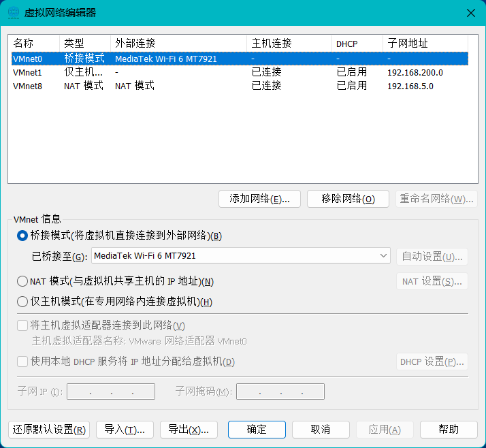Viewport: 486px width, 448px height.
Task: Sort by the 类型 column header
Action: 84,44
